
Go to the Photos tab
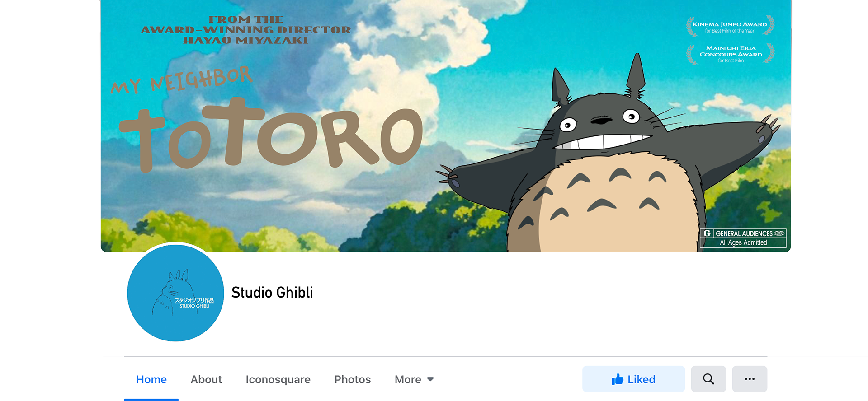[353, 379]
